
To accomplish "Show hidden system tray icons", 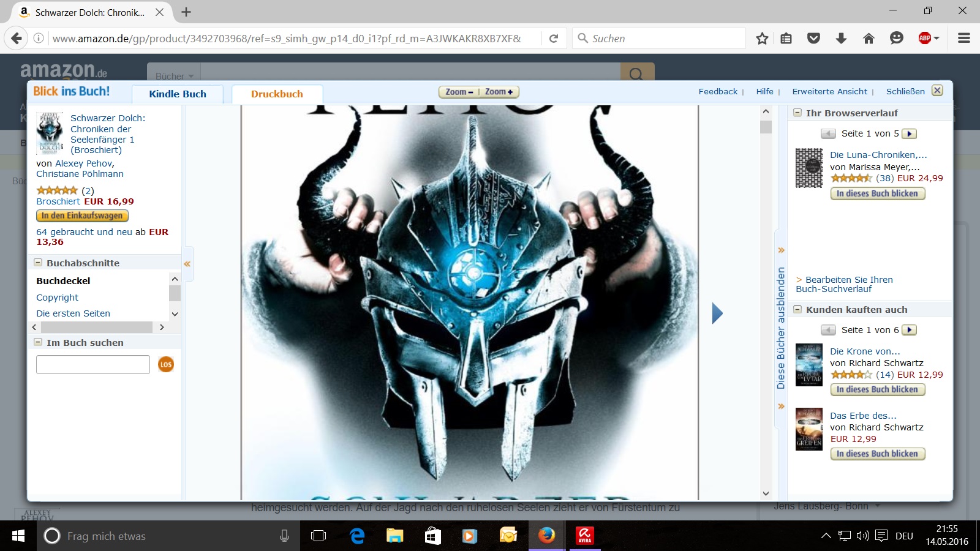I will 826,536.
